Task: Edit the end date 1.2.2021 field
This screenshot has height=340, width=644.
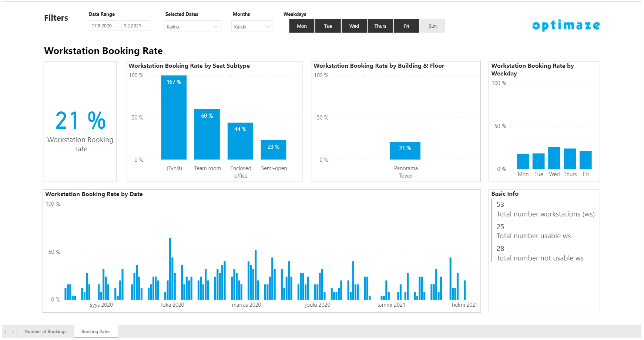Action: pos(135,26)
